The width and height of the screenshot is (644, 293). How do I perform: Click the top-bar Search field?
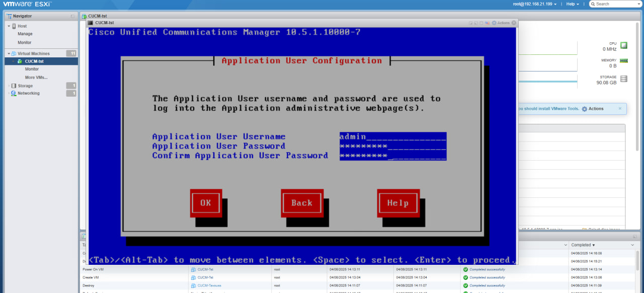pos(616,4)
